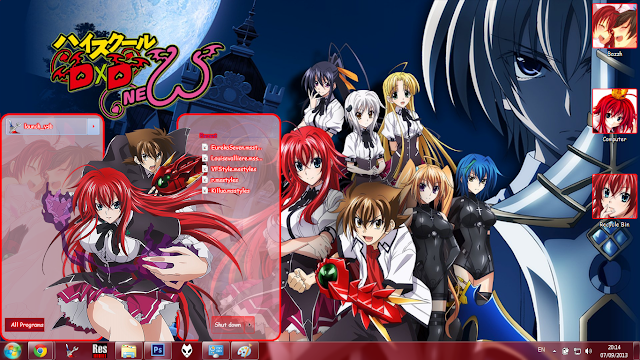Viewport: 640px width, 360px height.
Task: Launch Paint from the taskbar
Action: 245,351
